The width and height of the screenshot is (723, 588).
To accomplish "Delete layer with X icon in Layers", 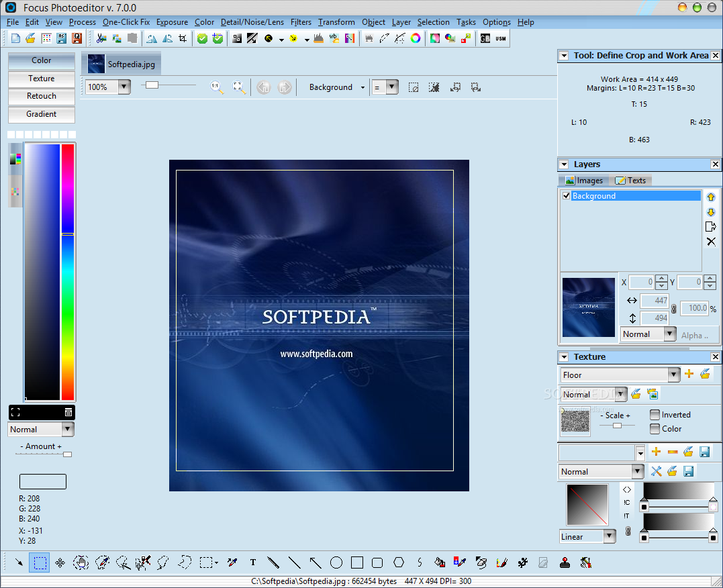I will pyautogui.click(x=711, y=242).
